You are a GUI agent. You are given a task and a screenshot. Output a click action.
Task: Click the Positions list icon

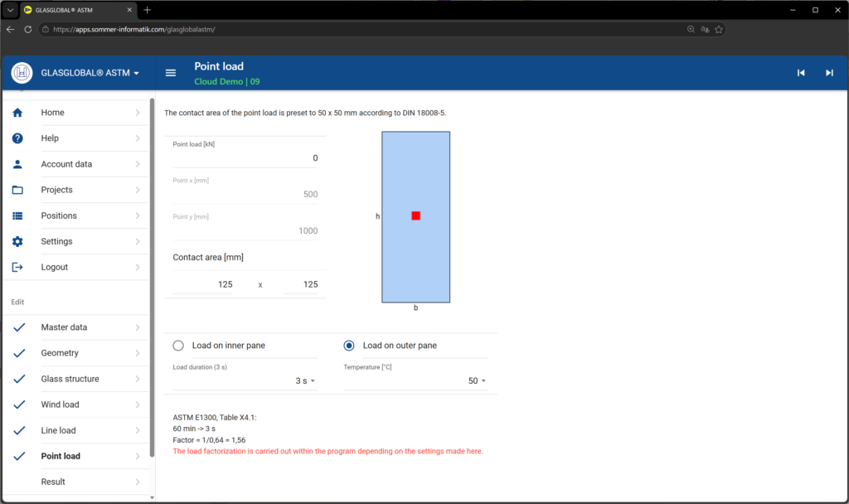point(17,216)
